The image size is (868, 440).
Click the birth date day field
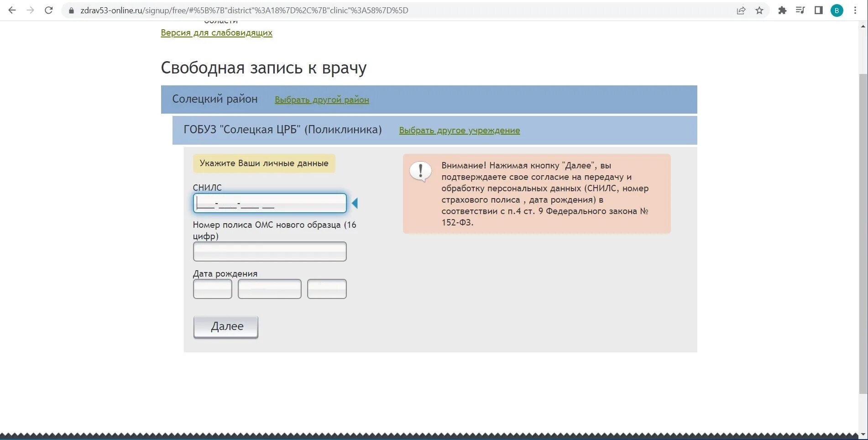click(x=213, y=289)
